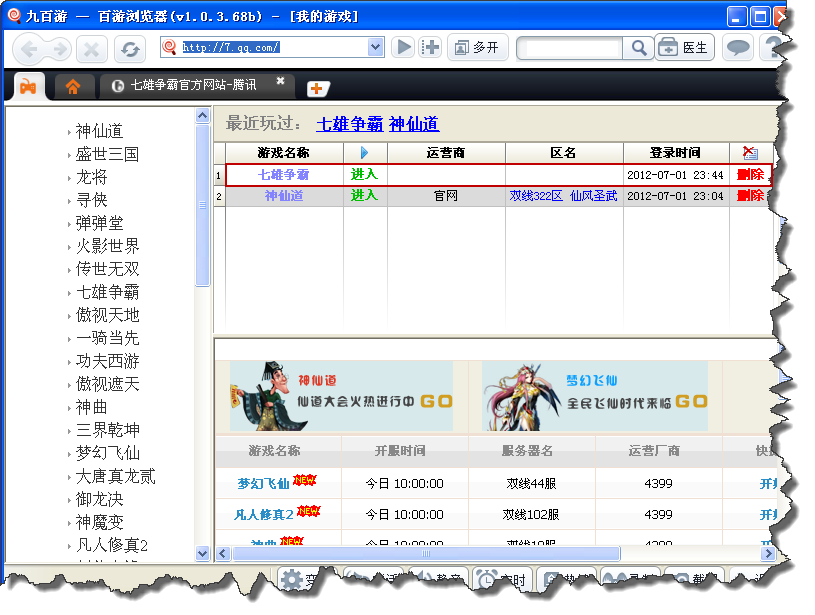Click the chat bubble icon
815x615 pixels.
pyautogui.click(x=738, y=48)
